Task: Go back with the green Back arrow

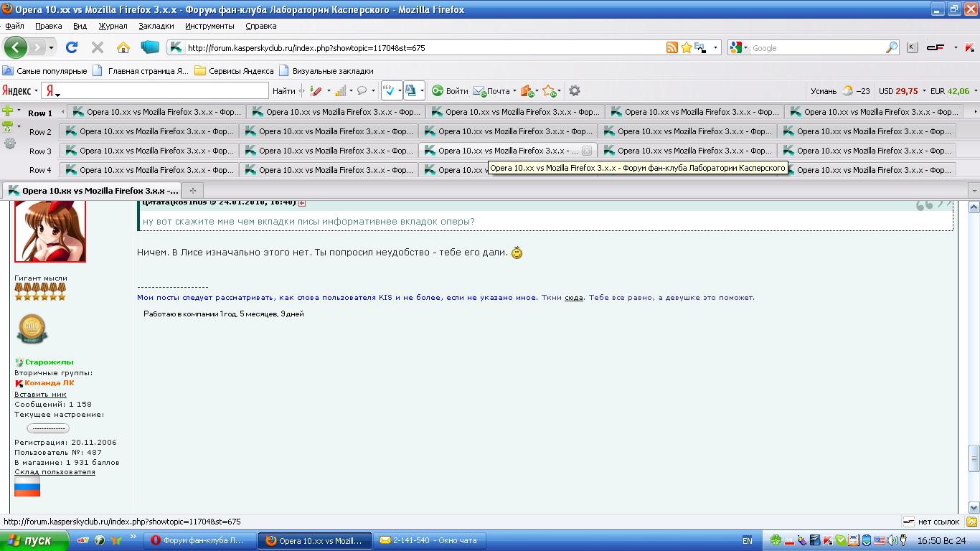Action: tap(15, 47)
